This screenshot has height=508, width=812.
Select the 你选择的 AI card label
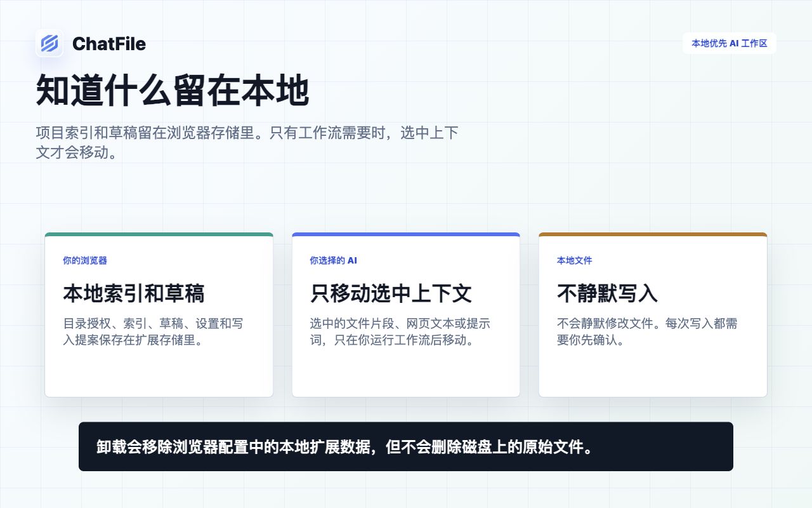[334, 260]
